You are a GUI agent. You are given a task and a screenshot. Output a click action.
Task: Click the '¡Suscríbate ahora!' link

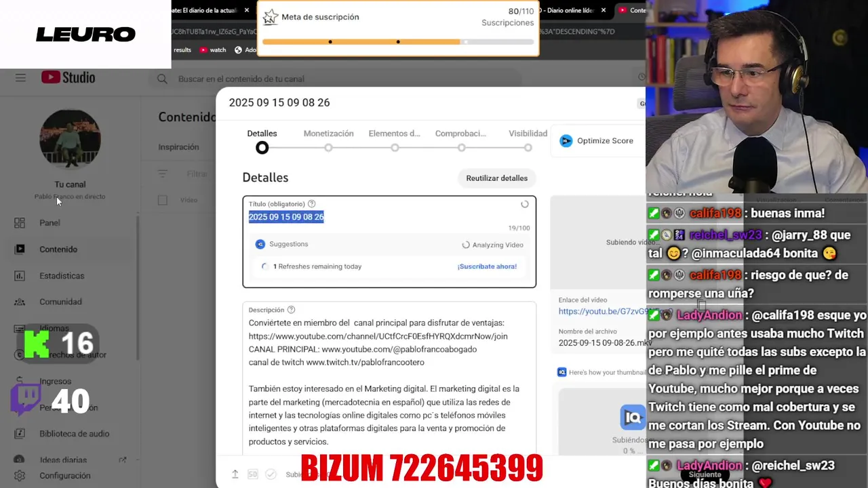coord(487,266)
